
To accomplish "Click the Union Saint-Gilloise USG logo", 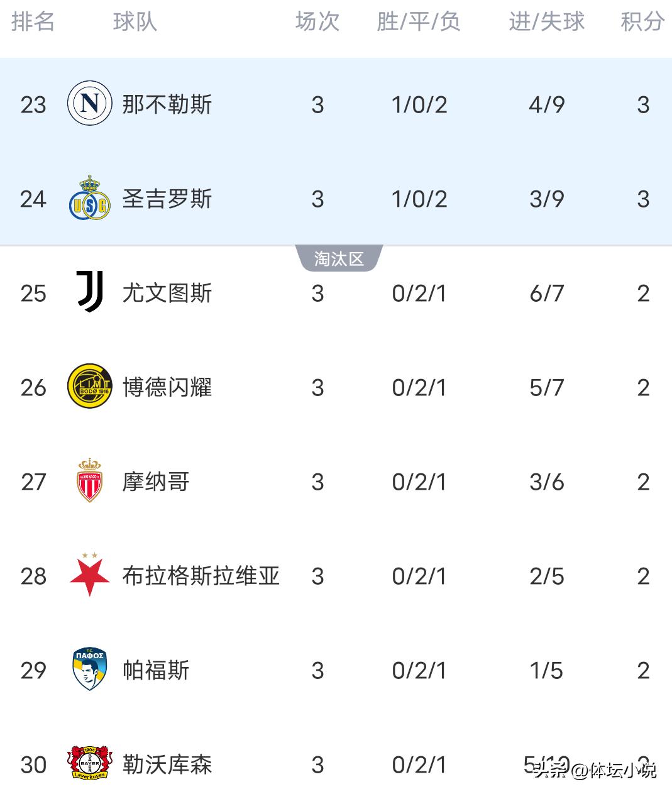I will (89, 199).
